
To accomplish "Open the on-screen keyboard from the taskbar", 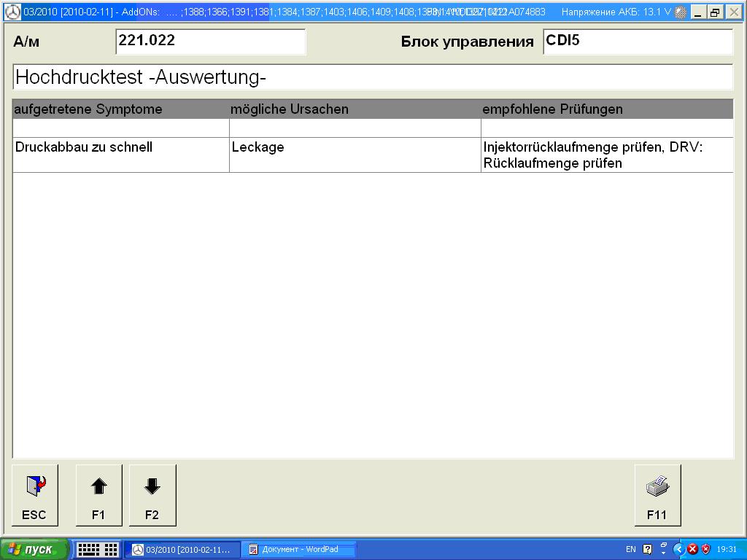I will (98, 550).
